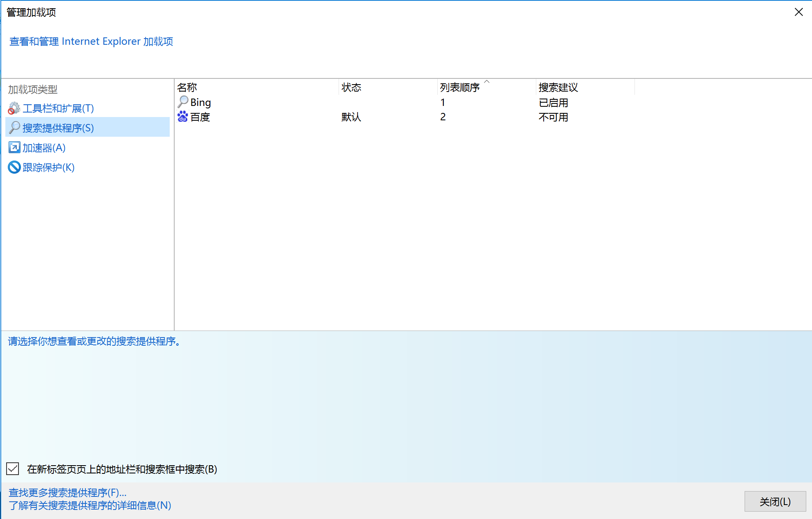Sort list by 列表顺序 column header
Screen dimensions: 812x519
pos(459,87)
